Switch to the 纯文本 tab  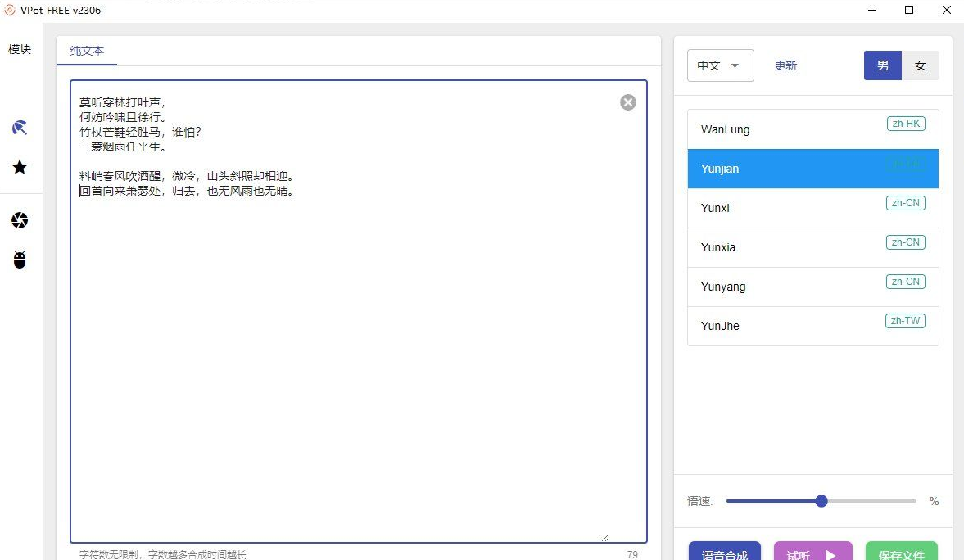click(86, 51)
